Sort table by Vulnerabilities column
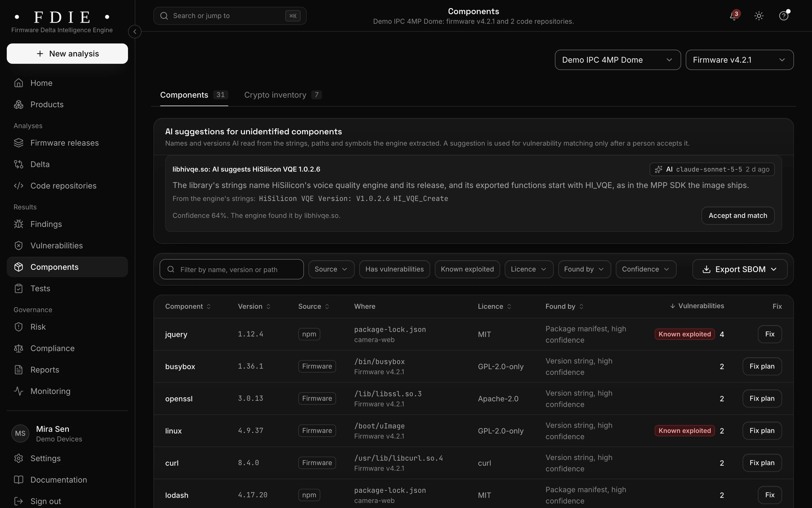This screenshot has height=508, width=812. pyautogui.click(x=697, y=306)
